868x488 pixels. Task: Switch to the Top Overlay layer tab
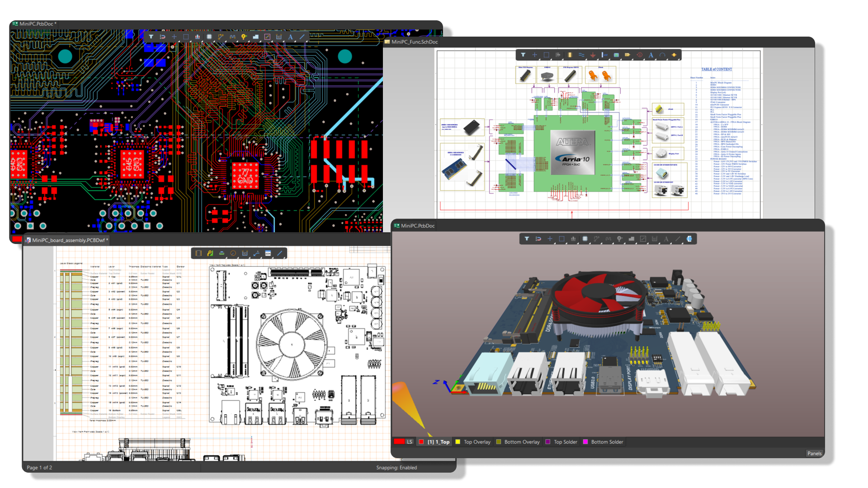coord(477,442)
